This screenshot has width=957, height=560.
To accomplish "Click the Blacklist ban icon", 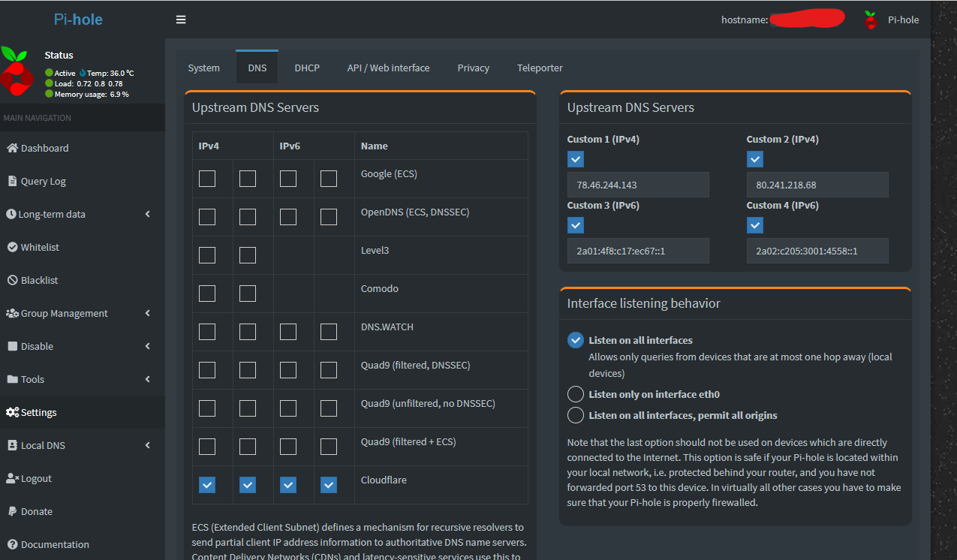I will pos(13,280).
